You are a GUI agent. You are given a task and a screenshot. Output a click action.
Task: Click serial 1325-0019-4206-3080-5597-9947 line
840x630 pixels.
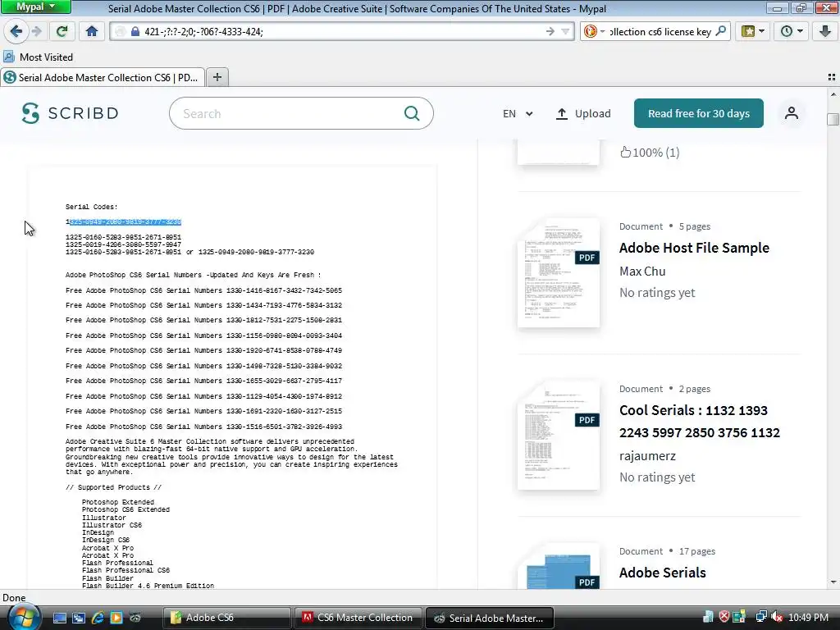(123, 244)
